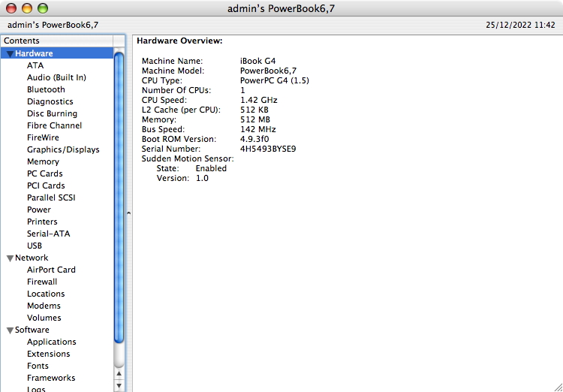The width and height of the screenshot is (563, 392).
Task: Select Firewall under Network
Action: pyautogui.click(x=42, y=282)
